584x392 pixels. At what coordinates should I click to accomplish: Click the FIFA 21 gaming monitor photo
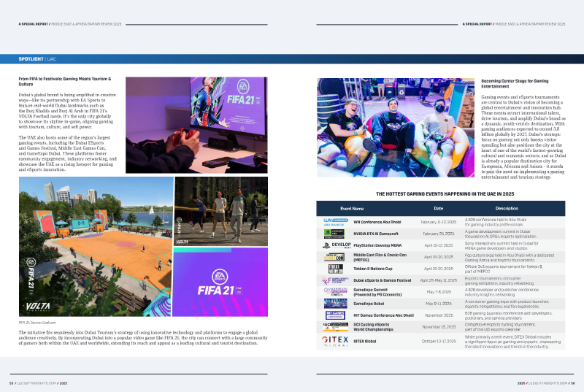196,125
